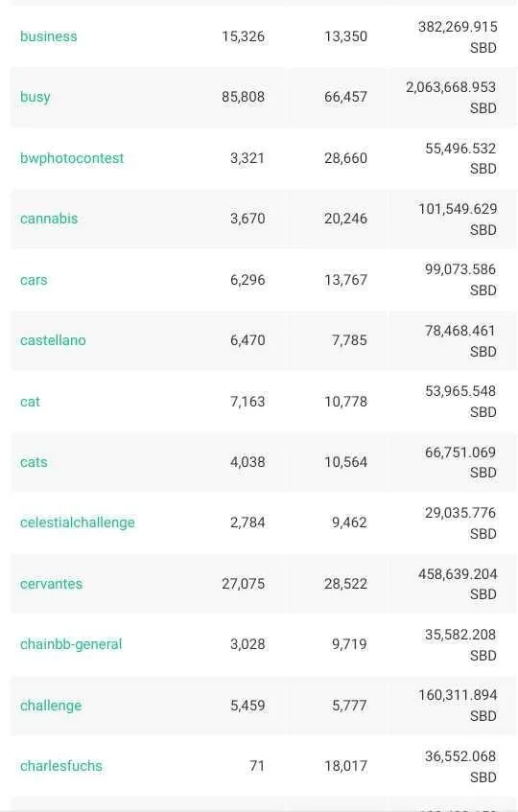This screenshot has height=812, width=518.
Task: Select the cervantes payout 458,639.204 SBD
Action: 458,584
